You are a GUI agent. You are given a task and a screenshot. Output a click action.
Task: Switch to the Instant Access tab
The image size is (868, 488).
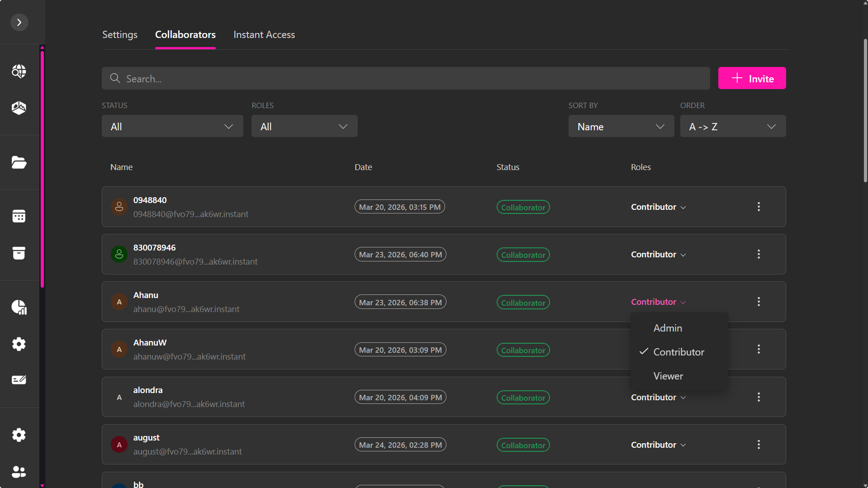tap(264, 35)
